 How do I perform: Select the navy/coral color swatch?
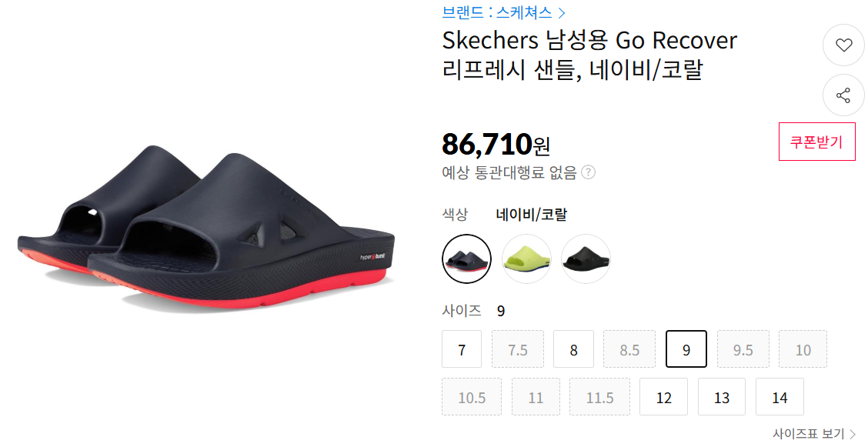pos(466,259)
